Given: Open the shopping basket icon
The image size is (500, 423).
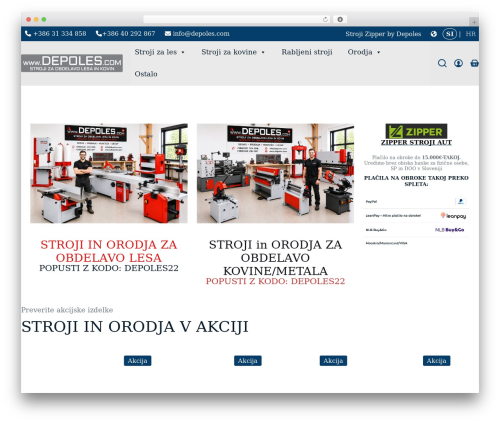Looking at the screenshot, I should coord(474,63).
